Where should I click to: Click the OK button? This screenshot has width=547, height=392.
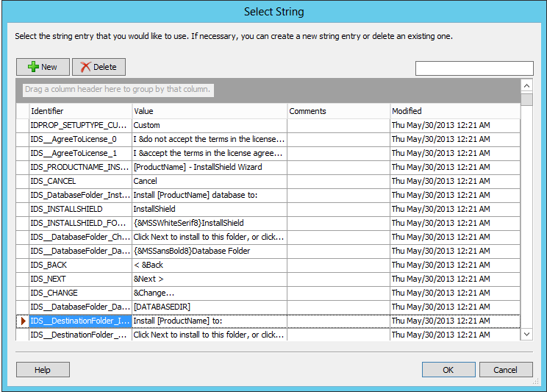pyautogui.click(x=448, y=370)
